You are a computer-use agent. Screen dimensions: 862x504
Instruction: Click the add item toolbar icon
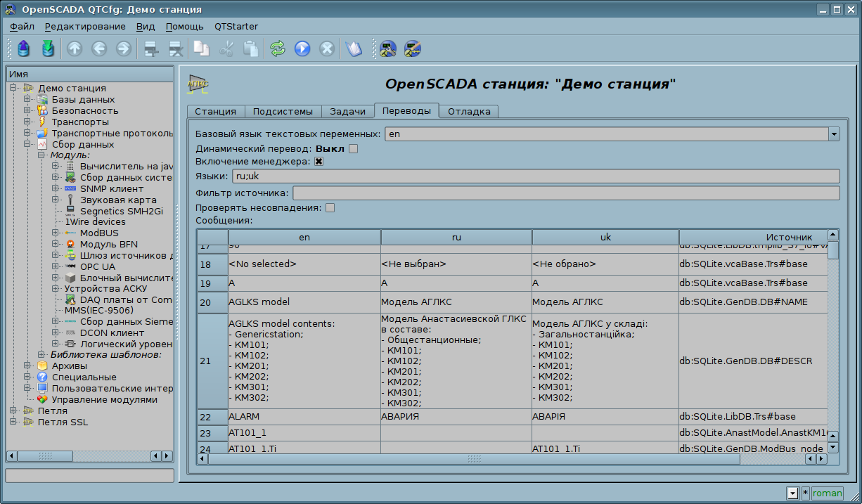(x=150, y=49)
